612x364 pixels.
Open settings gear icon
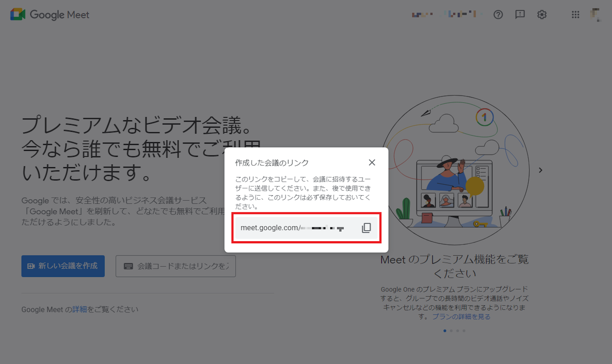(x=541, y=15)
